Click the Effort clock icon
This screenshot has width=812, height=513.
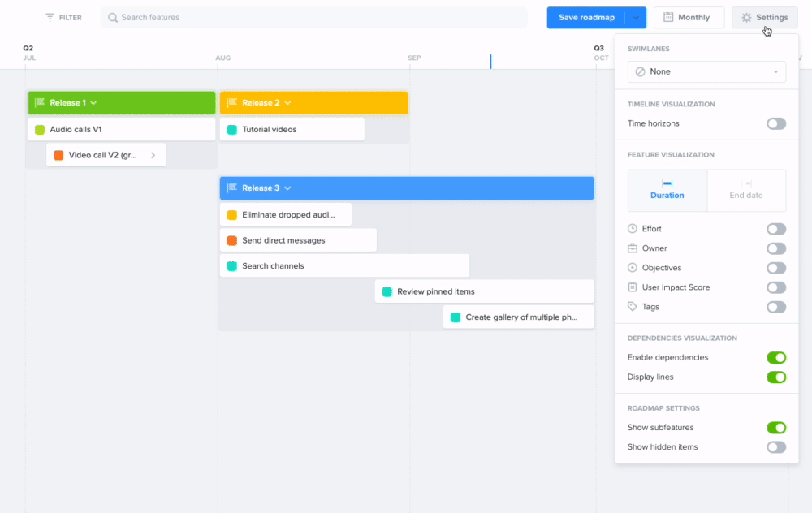pos(633,228)
